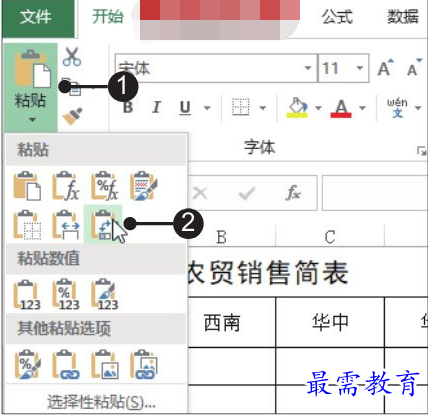428x415 pixels.
Task: Click the 华中 cell
Action: click(x=330, y=322)
